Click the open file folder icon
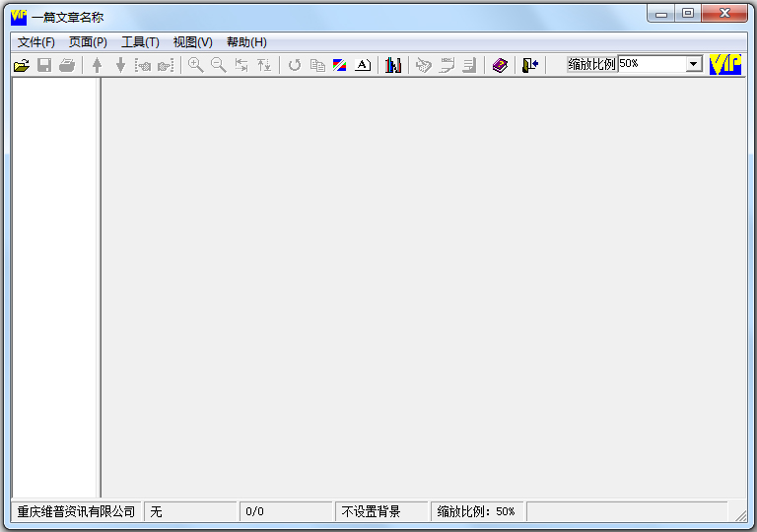Screen dimensions: 757x532 (22, 65)
